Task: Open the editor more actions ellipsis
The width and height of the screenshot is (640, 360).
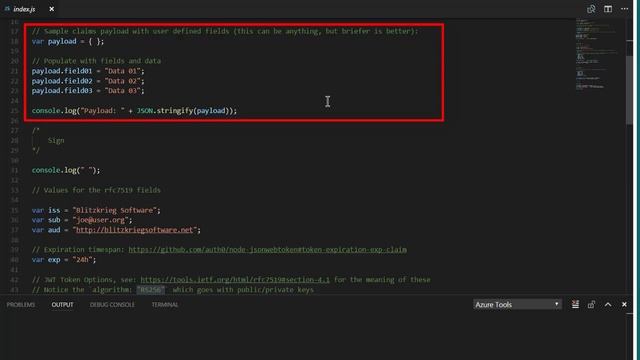Action: pos(624,9)
